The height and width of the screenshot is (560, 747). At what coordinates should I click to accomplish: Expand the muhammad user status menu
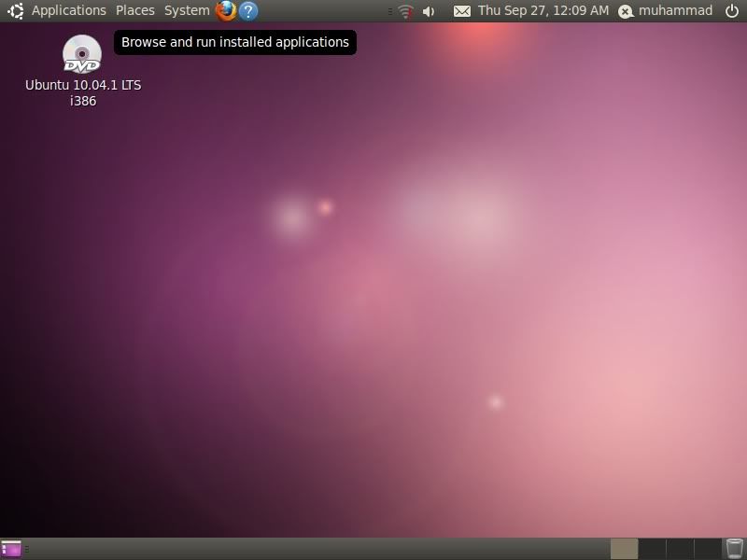coord(675,11)
